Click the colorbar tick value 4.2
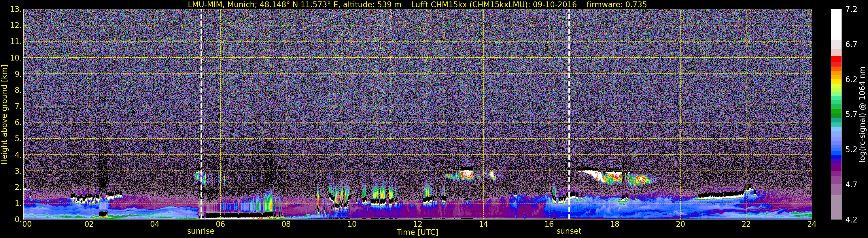The height and width of the screenshot is (238, 868). point(851,220)
